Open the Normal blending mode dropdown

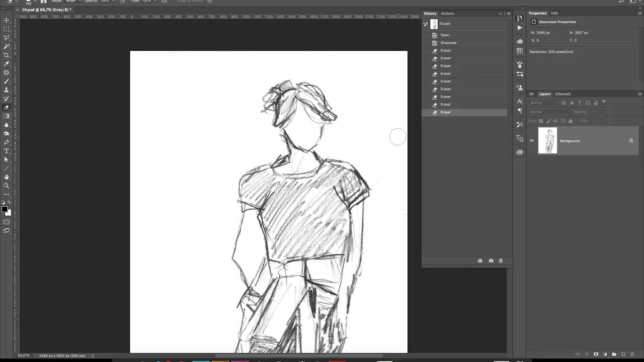(549, 112)
